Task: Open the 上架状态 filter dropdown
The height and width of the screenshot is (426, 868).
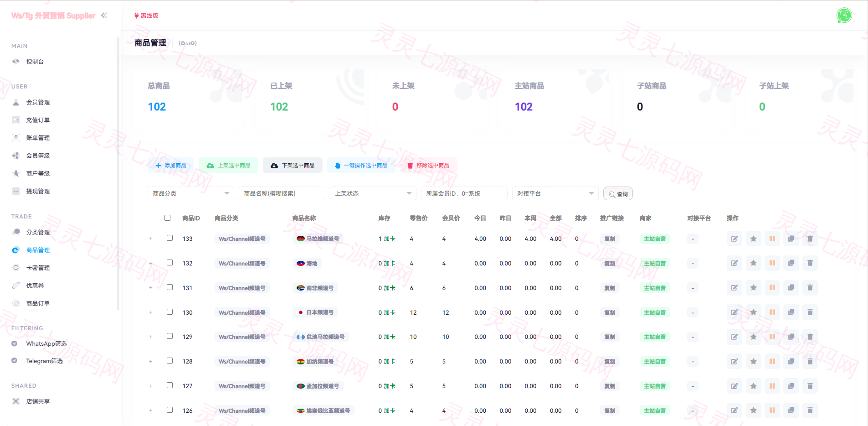Action: pos(373,193)
